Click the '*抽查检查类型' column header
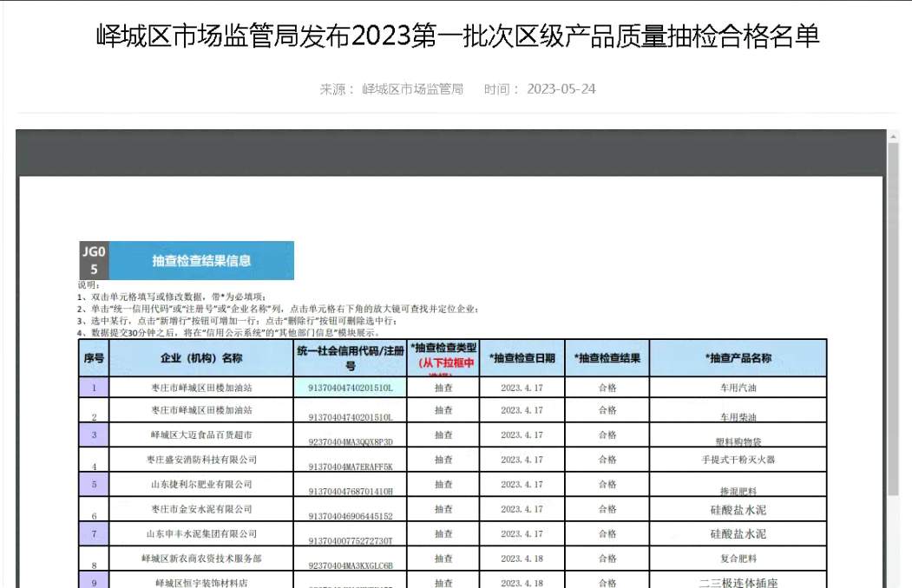The height and width of the screenshot is (588, 912). 443,358
